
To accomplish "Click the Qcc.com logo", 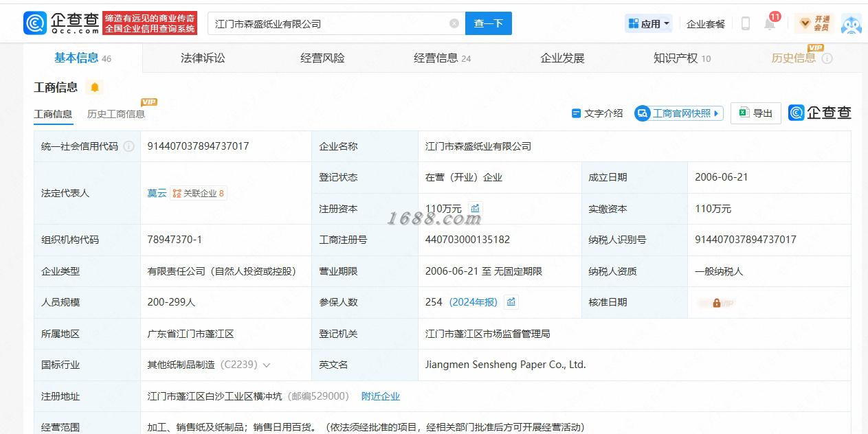I will pos(62,23).
